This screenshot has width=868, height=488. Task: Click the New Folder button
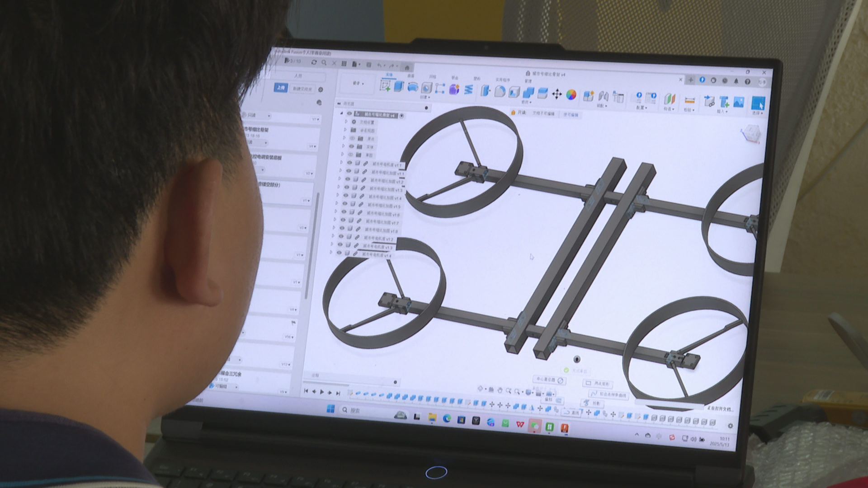pyautogui.click(x=302, y=89)
